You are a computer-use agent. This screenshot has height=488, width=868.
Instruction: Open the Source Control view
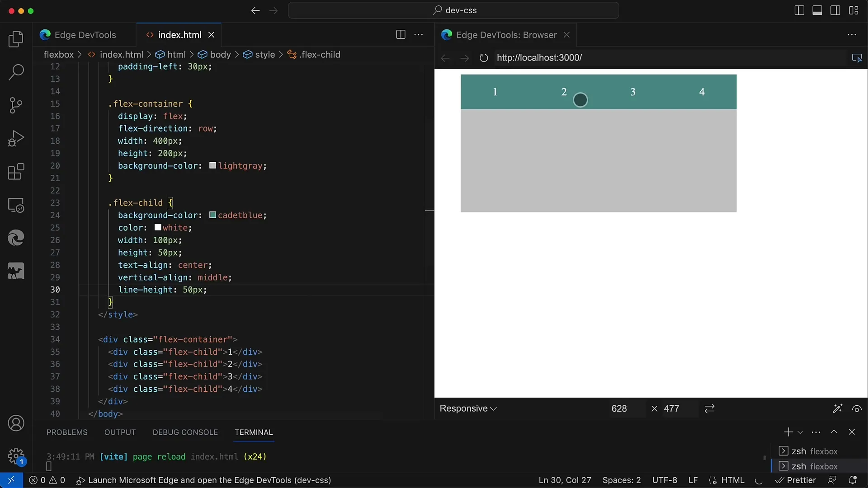tap(16, 105)
